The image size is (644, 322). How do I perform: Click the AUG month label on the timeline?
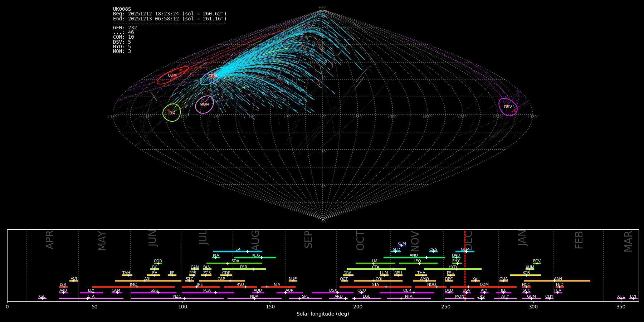tap(255, 240)
